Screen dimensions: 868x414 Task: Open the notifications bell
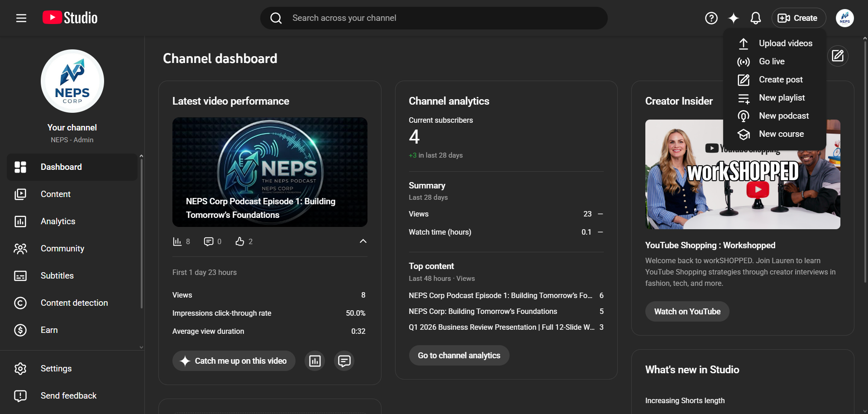click(755, 18)
